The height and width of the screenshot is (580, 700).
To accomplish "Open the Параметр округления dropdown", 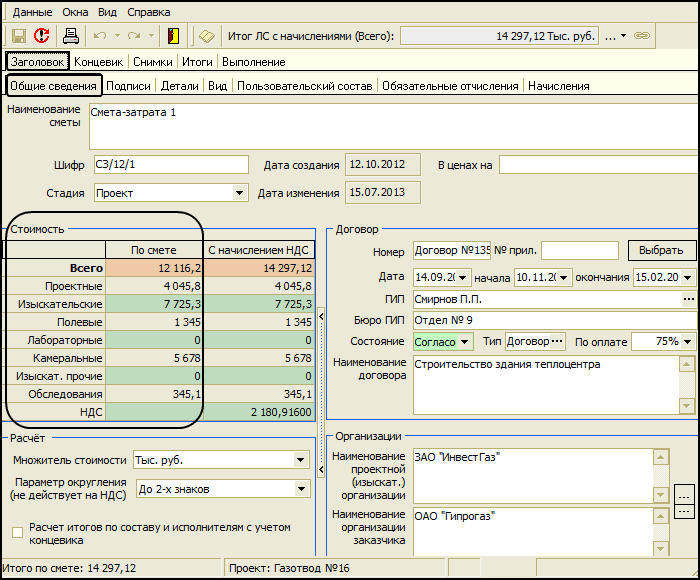I will pos(301,489).
